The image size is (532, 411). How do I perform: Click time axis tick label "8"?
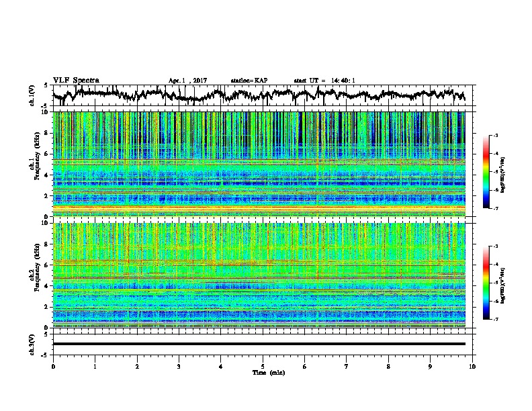[x=388, y=367]
